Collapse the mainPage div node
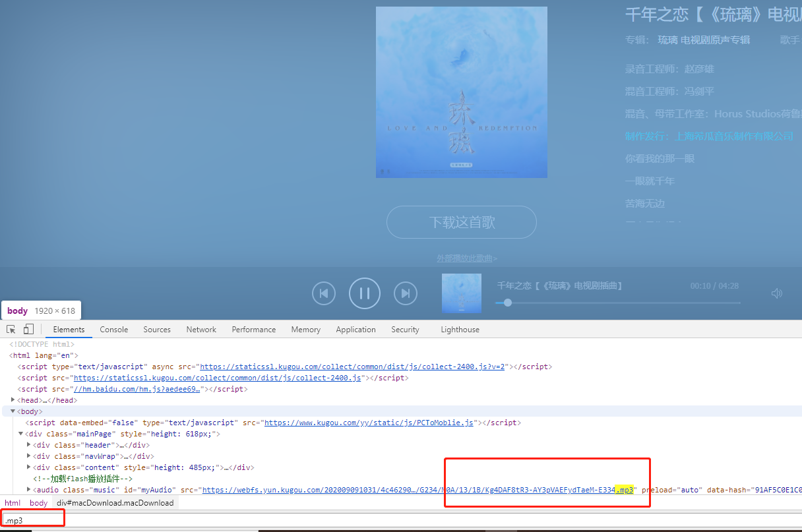This screenshot has width=802, height=532. [x=21, y=434]
